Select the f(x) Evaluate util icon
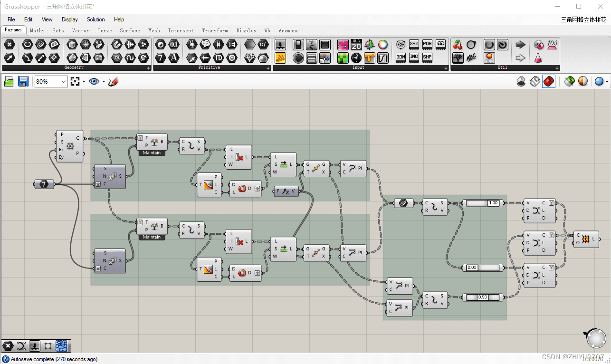 (x=552, y=44)
